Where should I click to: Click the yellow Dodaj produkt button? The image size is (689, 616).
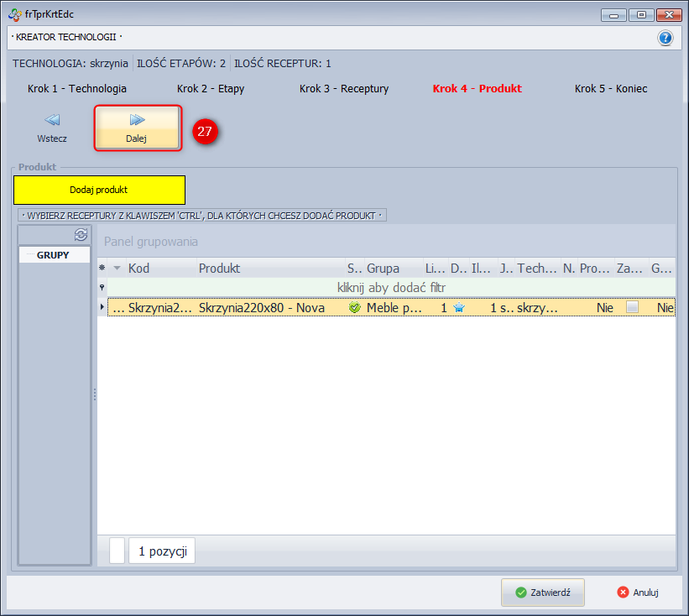99,190
